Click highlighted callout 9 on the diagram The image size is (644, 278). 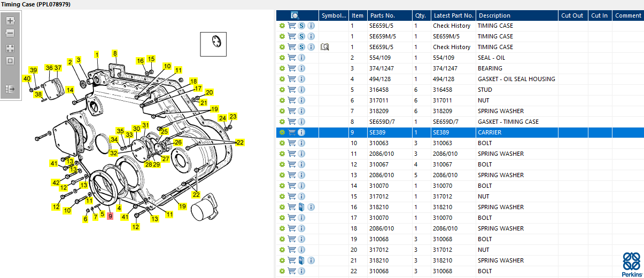click(110, 216)
